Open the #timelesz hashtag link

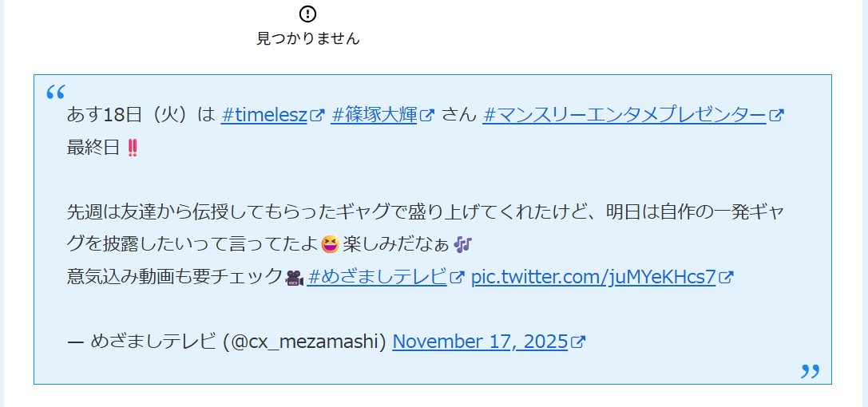pos(264,115)
